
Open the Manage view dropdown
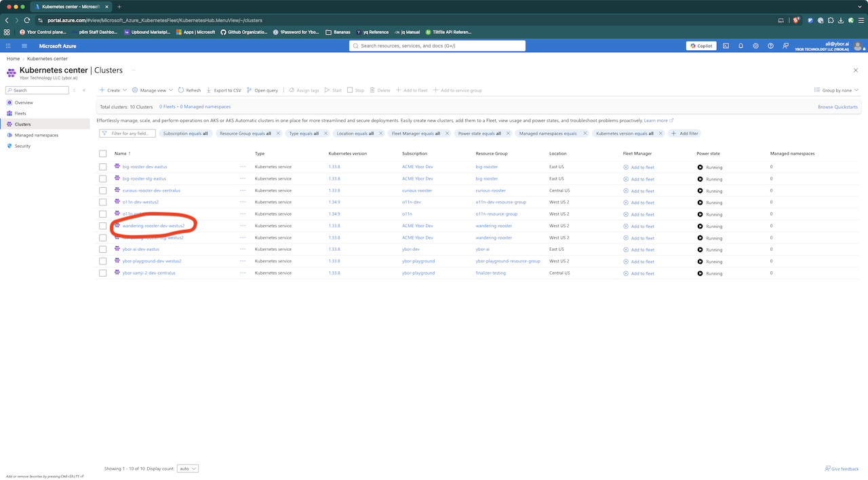153,90
